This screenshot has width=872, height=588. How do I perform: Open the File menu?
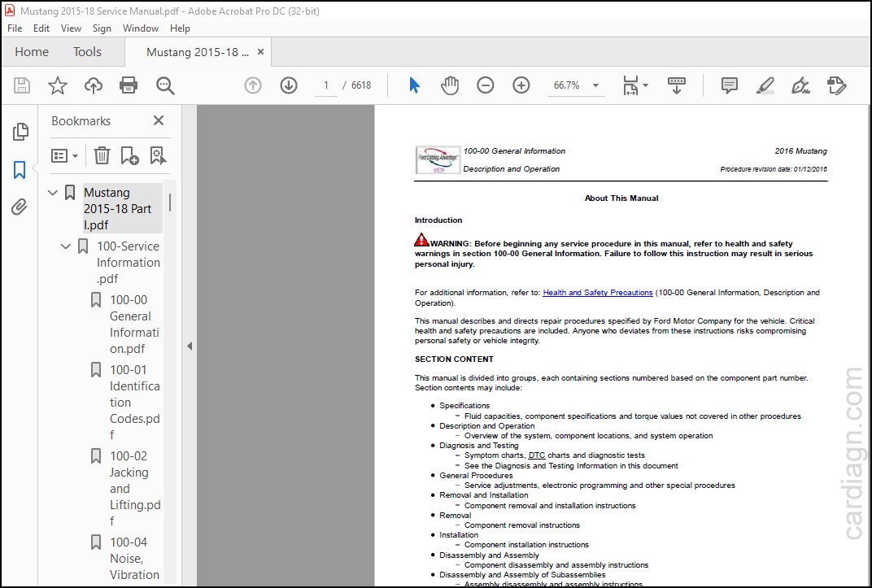pyautogui.click(x=15, y=28)
